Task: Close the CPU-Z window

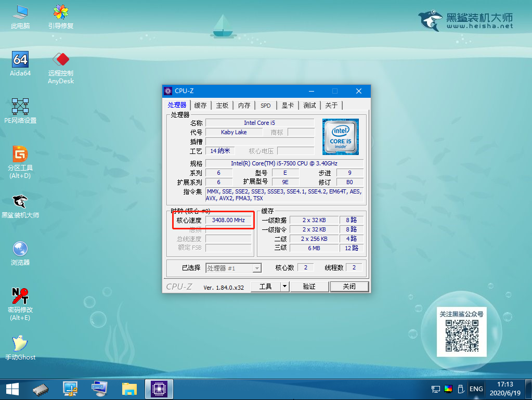Action: (x=359, y=91)
